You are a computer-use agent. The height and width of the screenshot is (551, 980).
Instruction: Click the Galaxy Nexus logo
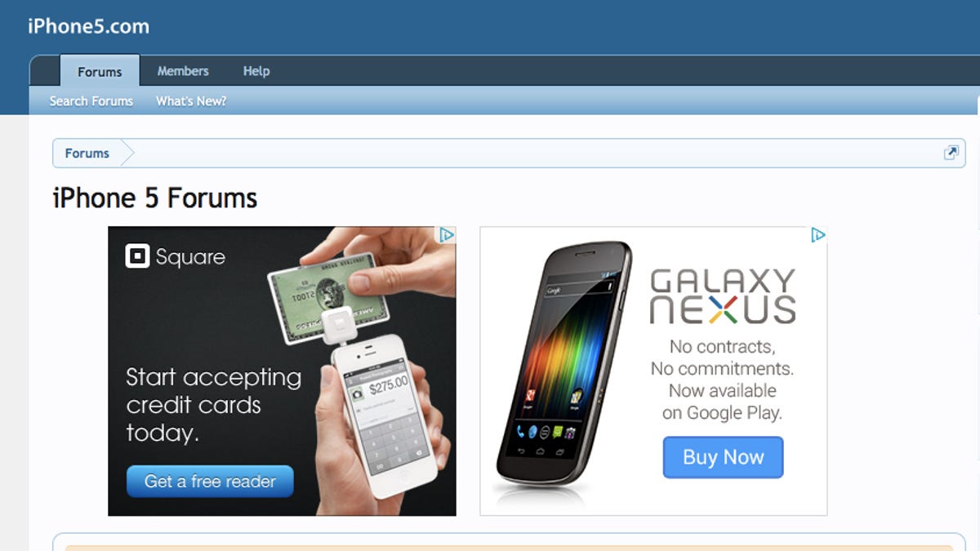(722, 297)
